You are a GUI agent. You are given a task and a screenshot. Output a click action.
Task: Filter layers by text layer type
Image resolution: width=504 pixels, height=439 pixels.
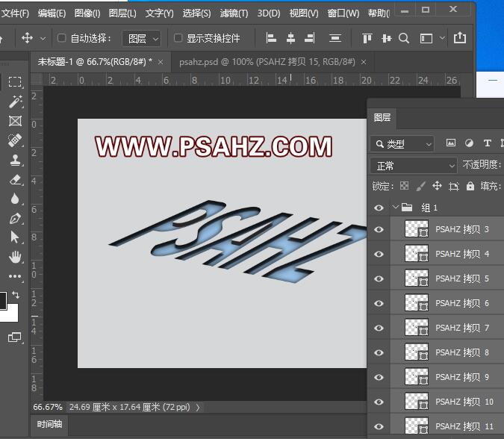click(488, 143)
